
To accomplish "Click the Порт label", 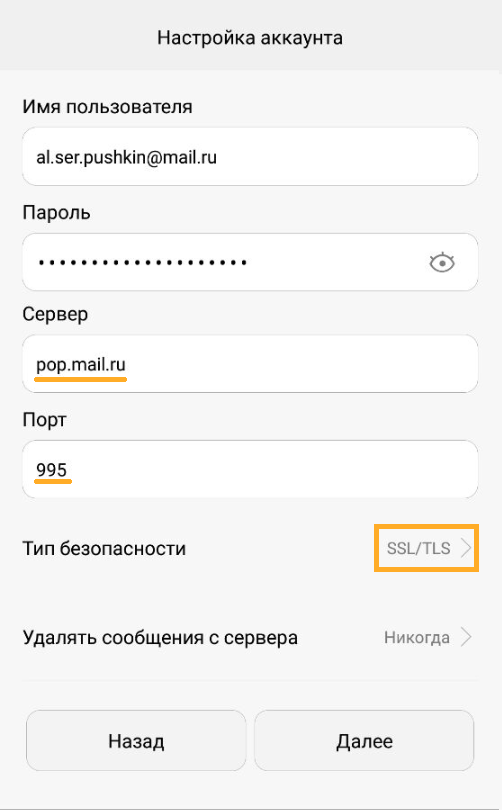I will coord(44,419).
